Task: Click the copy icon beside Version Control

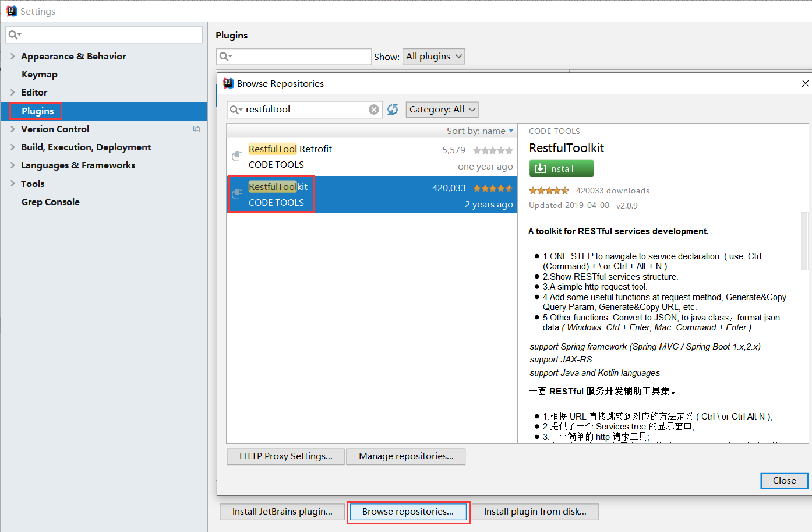Action: coord(196,129)
